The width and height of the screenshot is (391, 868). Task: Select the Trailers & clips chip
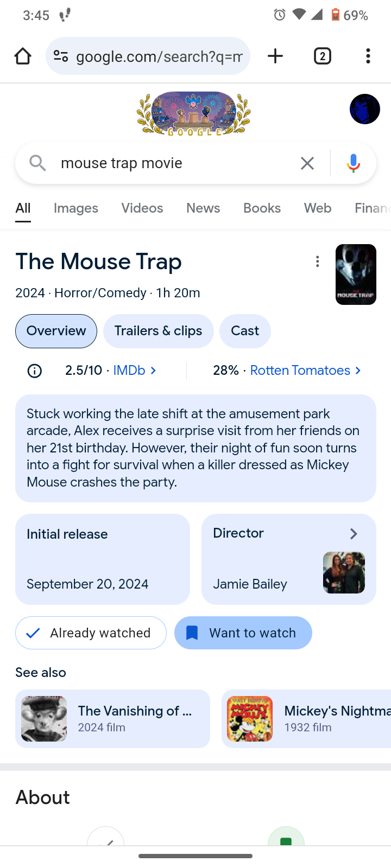pos(158,331)
